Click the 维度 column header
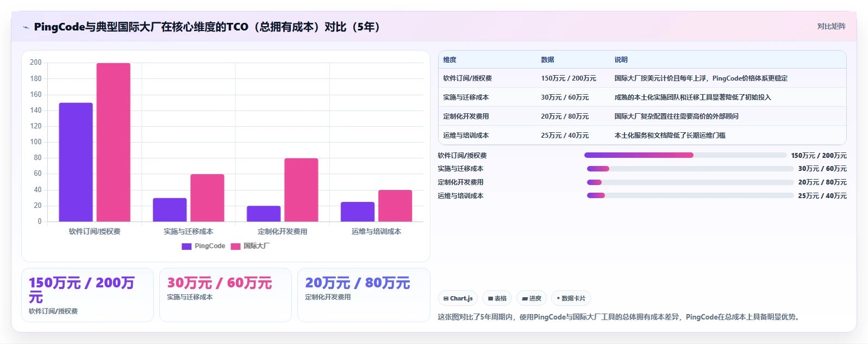 pyautogui.click(x=449, y=60)
